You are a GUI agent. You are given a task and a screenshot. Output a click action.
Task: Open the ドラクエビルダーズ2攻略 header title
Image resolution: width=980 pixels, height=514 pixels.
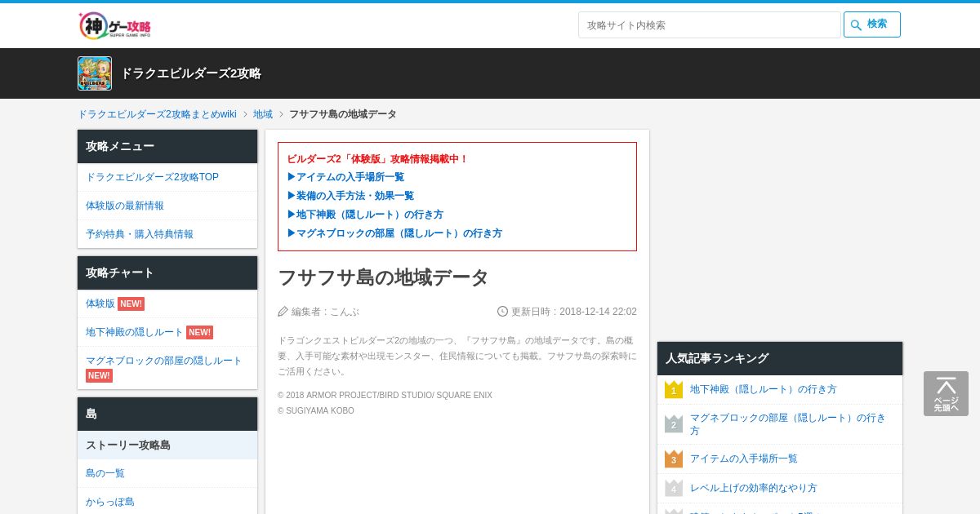coord(191,73)
